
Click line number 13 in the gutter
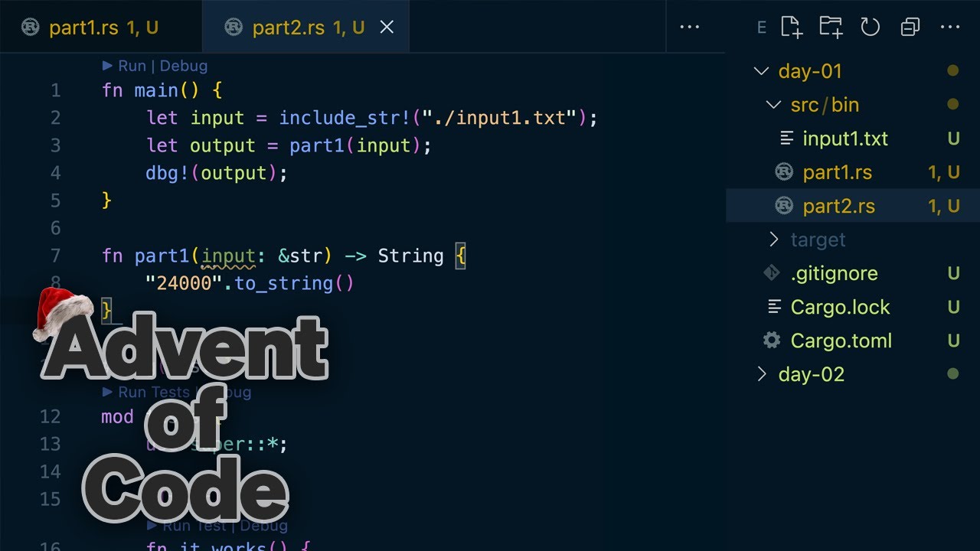click(51, 444)
